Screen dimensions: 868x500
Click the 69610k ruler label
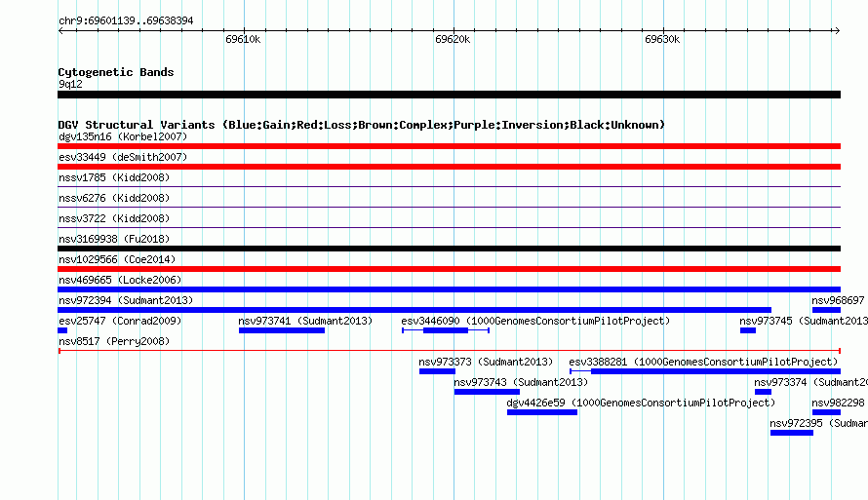243,39
